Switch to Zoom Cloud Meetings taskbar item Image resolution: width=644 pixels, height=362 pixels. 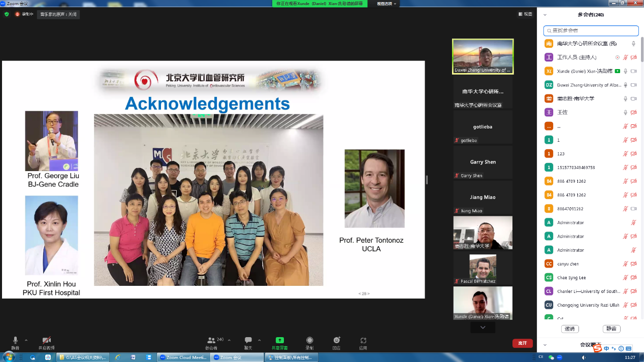(183, 357)
